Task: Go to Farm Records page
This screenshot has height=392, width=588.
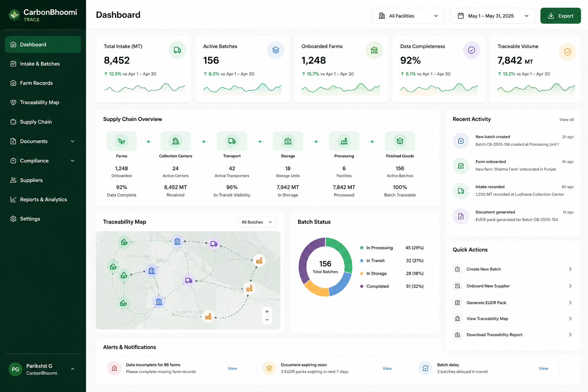Action: (43, 83)
